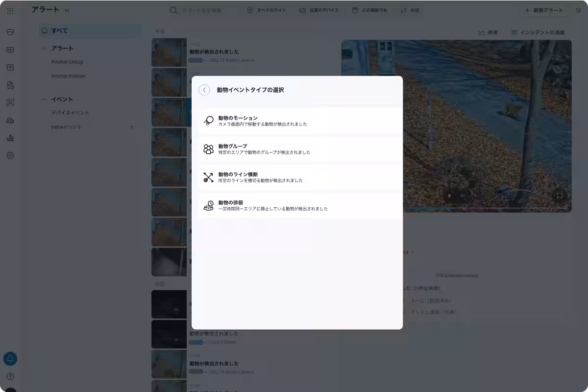
Task: Open the camera devices panel from the sidebar
Action: point(10,31)
